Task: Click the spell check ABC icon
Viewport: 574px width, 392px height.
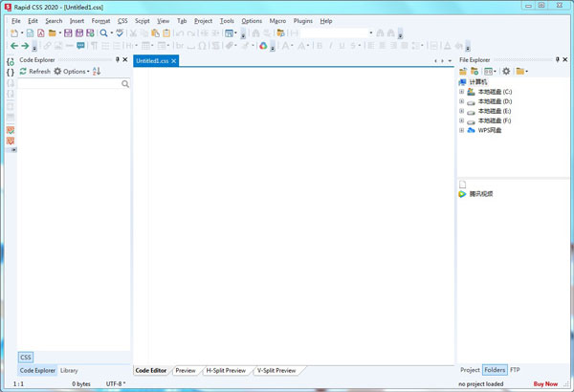Action: [x=120, y=33]
